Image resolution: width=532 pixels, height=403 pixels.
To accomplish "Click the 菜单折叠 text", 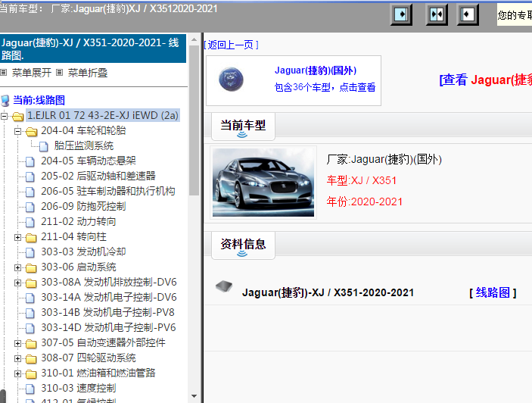I will coord(88,73).
